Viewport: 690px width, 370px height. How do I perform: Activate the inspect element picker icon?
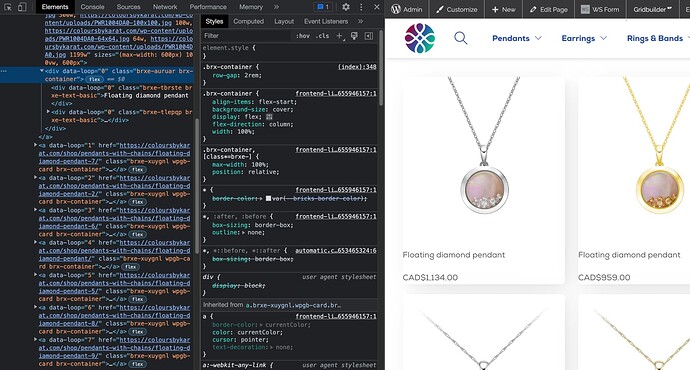point(7,7)
